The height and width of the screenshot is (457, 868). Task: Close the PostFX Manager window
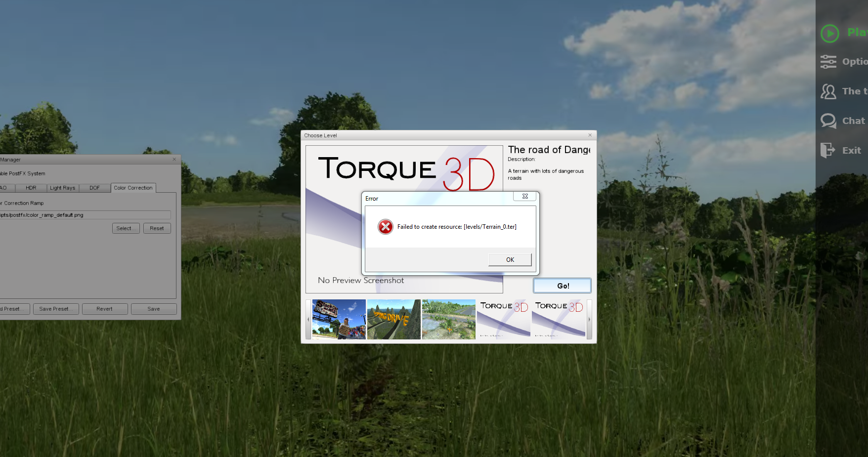tap(174, 159)
